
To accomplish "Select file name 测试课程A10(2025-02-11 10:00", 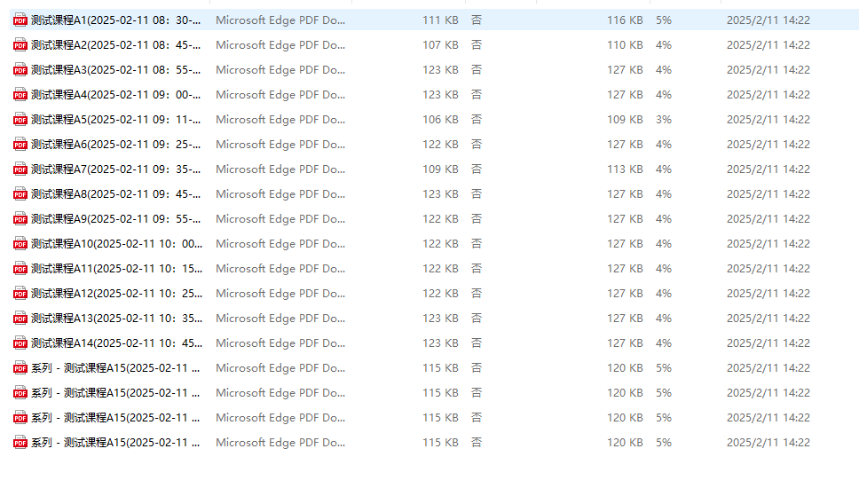I will point(116,244).
